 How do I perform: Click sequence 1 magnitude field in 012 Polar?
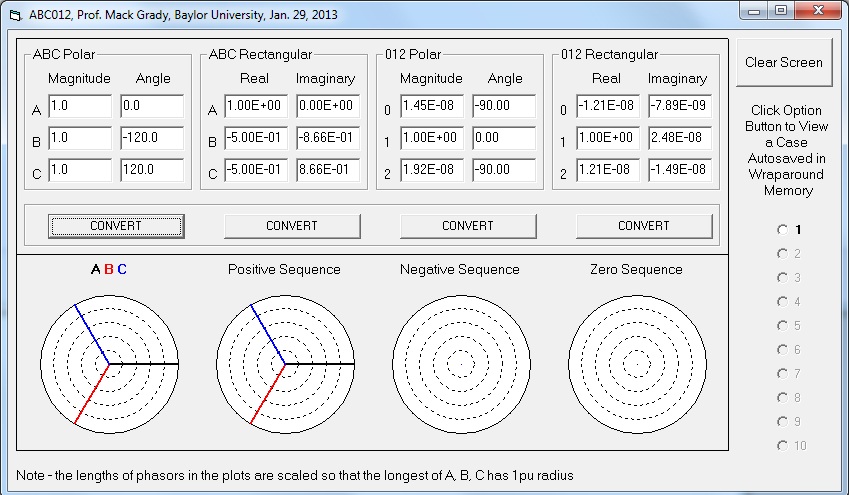coord(432,138)
